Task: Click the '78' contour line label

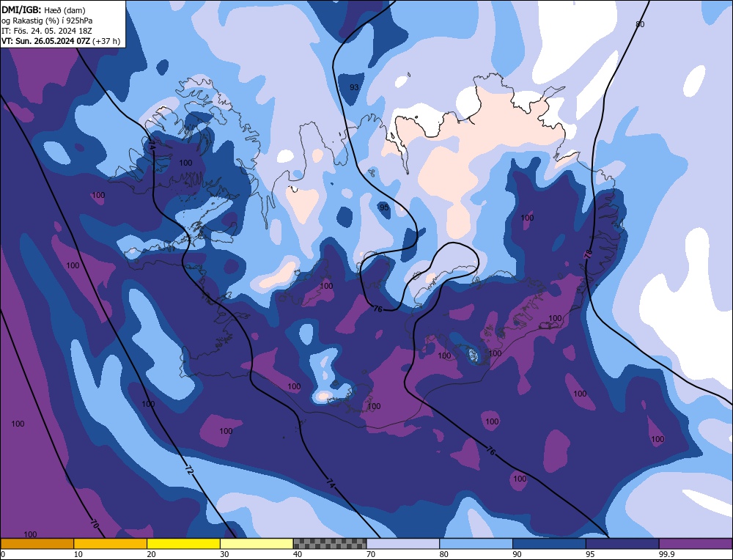Action: (588, 254)
